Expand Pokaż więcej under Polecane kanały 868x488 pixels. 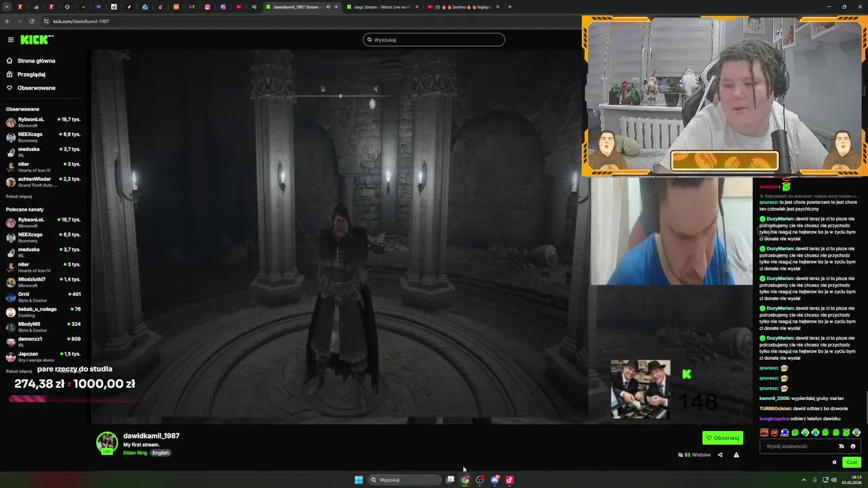(19, 371)
